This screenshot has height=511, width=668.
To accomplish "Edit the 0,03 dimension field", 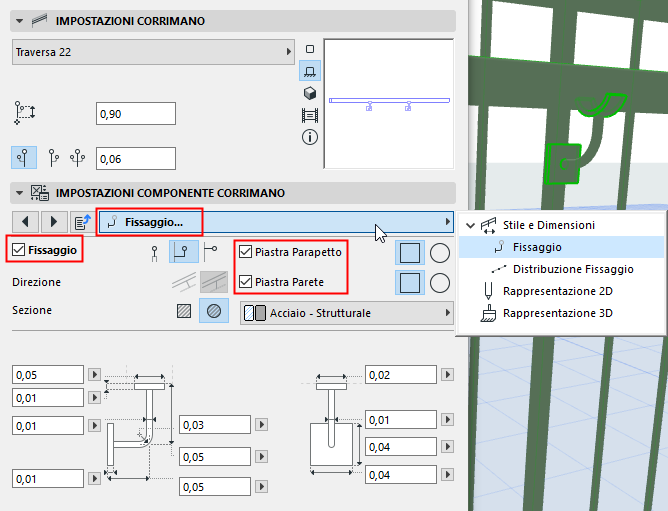I will pyautogui.click(x=215, y=424).
